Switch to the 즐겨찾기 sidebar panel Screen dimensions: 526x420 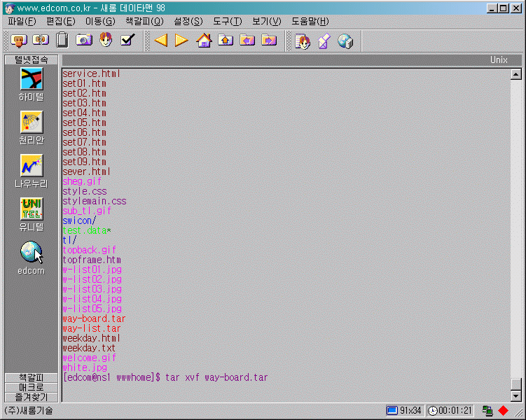click(32, 397)
